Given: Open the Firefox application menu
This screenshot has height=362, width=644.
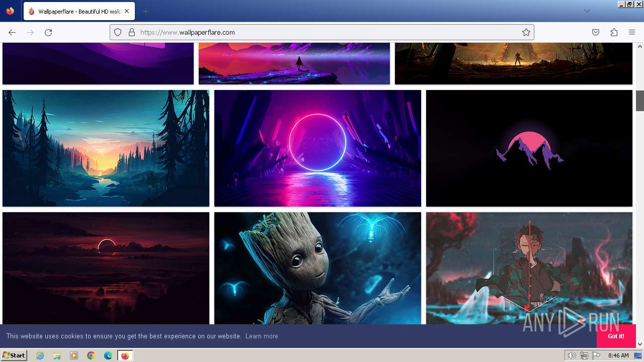Looking at the screenshot, I should click(632, 32).
